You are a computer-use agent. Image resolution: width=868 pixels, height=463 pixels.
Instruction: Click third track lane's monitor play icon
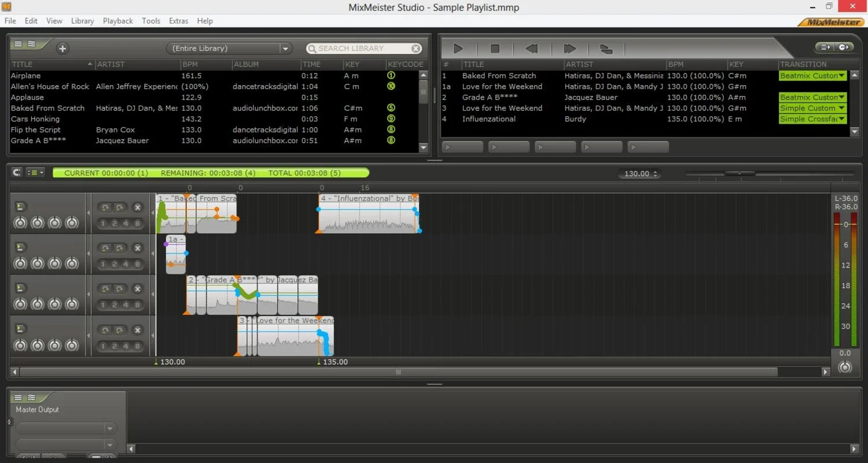click(20, 288)
